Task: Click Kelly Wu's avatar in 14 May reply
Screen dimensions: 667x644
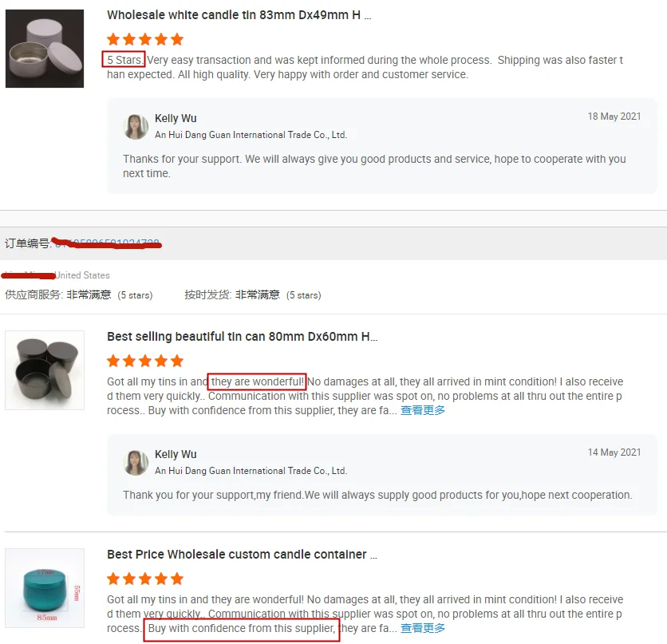Action: (x=136, y=462)
